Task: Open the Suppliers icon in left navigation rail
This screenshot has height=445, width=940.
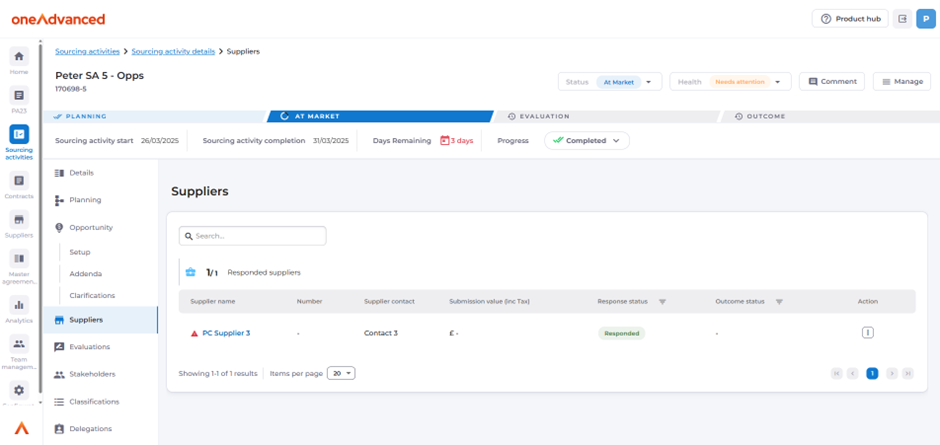Action: coord(19,220)
